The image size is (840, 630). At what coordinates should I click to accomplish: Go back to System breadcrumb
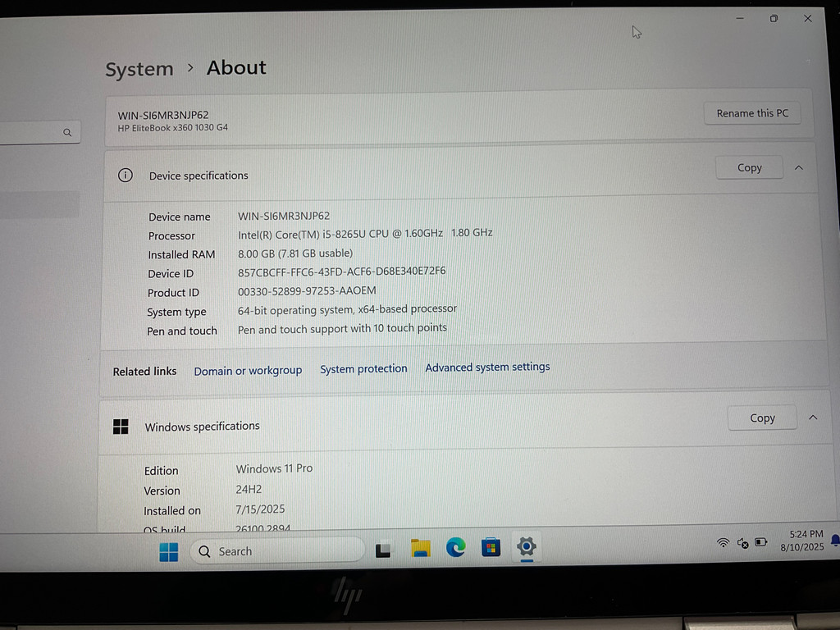pos(139,69)
